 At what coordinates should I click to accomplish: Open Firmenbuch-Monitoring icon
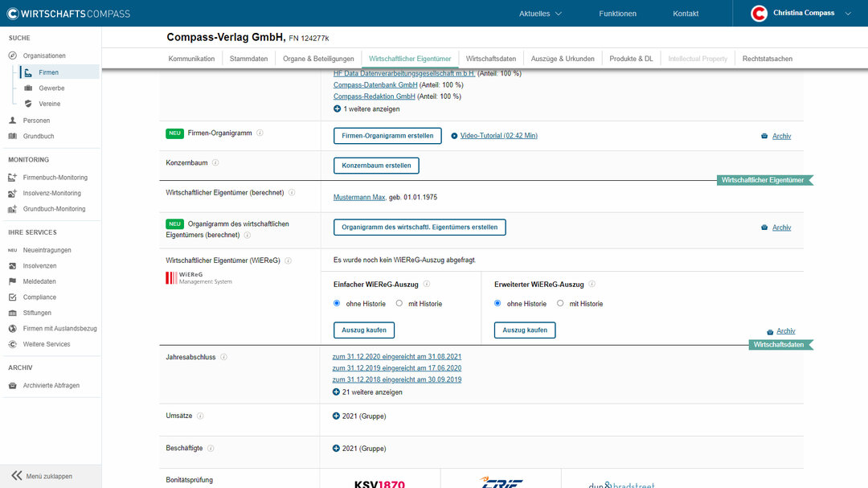tap(13, 178)
